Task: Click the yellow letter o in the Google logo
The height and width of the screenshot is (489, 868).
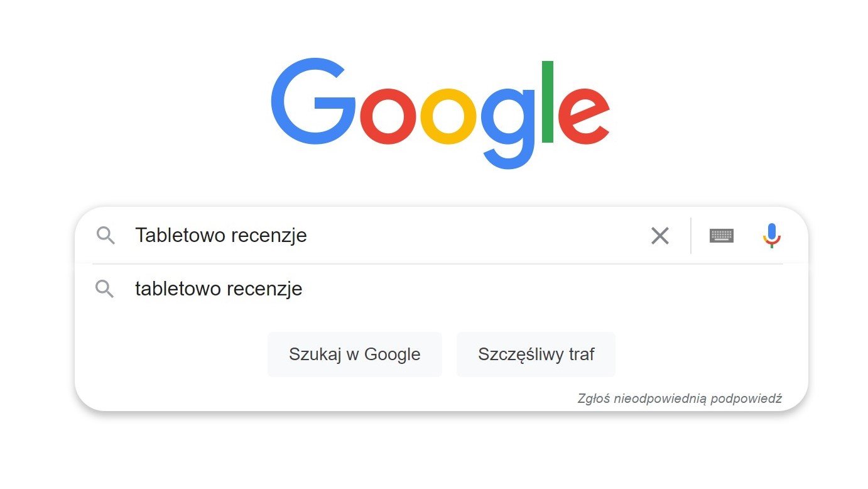Action: pos(448,116)
